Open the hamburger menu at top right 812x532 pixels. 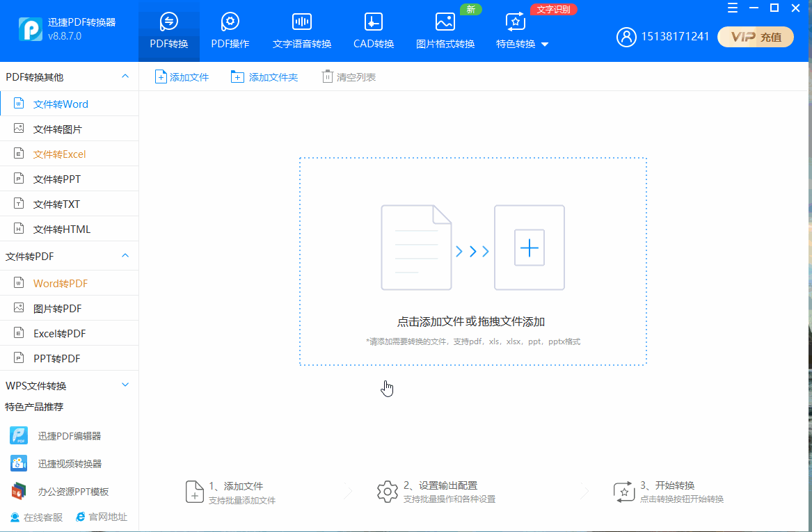tap(732, 8)
